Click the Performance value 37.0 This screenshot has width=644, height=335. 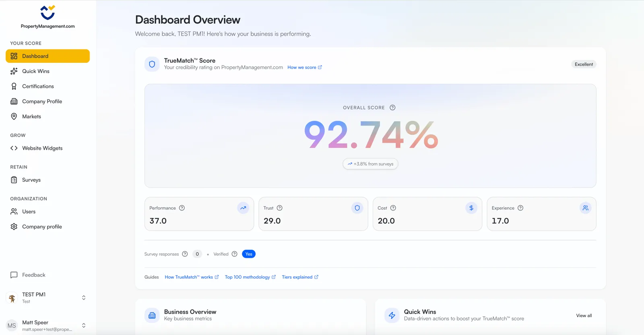click(158, 221)
